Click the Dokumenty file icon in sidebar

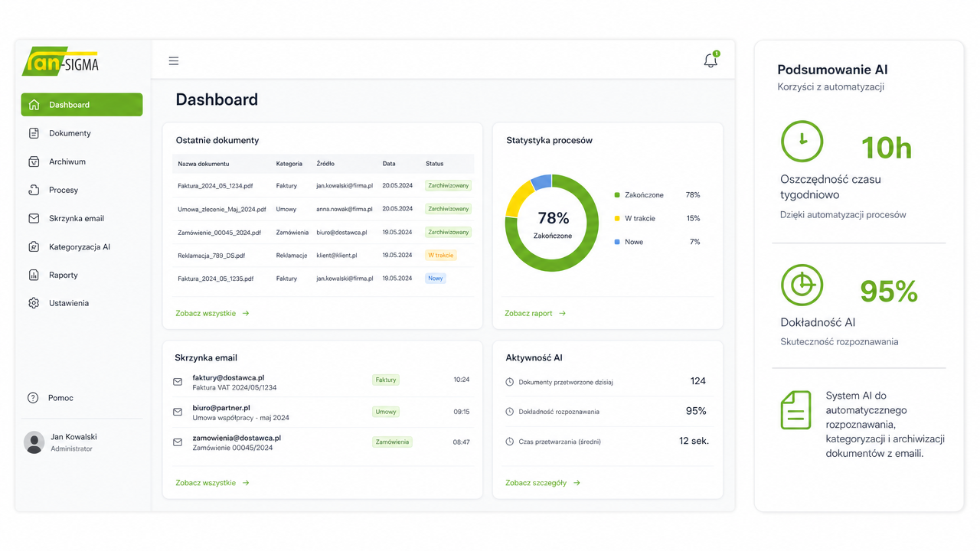point(34,133)
